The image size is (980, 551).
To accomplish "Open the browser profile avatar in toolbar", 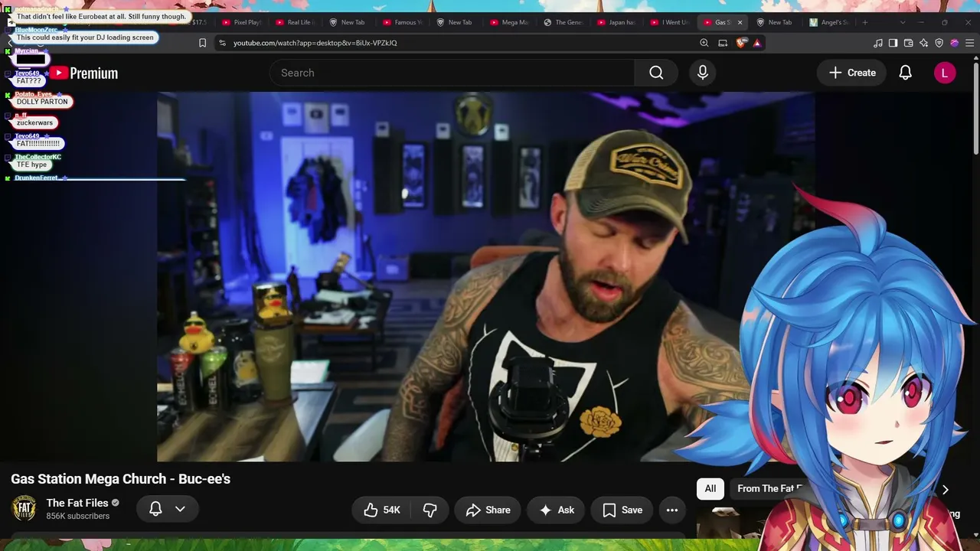I will pos(954,43).
